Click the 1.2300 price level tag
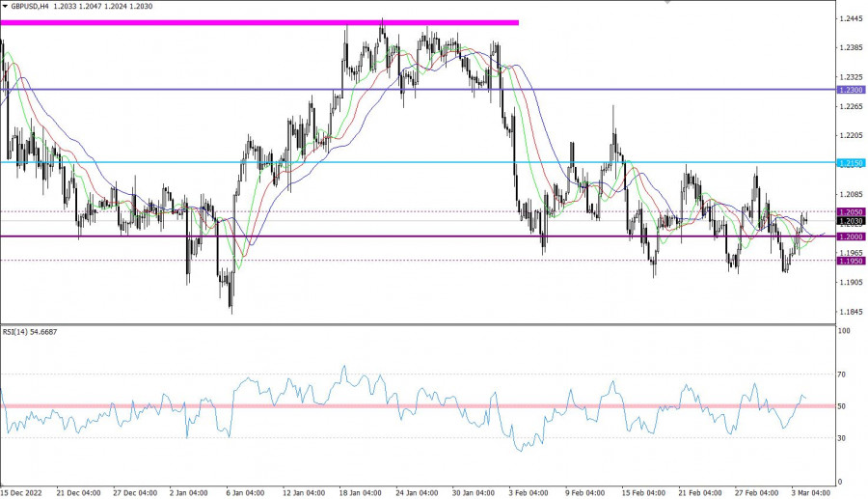 point(850,90)
